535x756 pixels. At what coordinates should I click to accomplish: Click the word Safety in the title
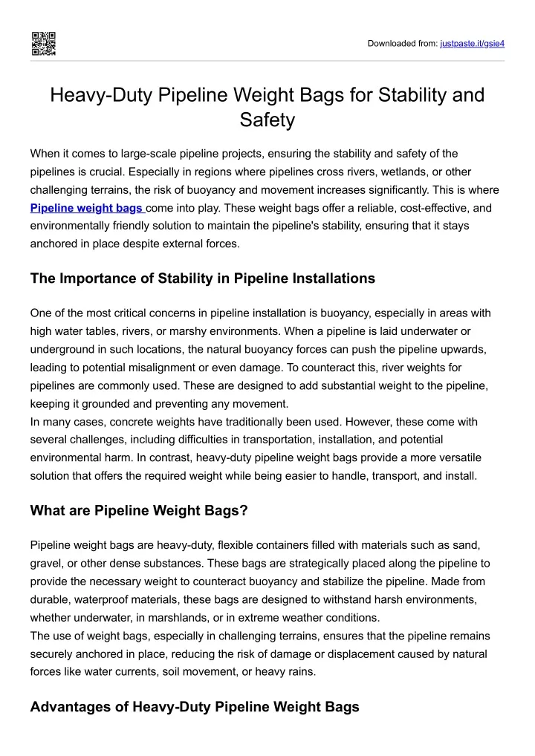[267, 120]
